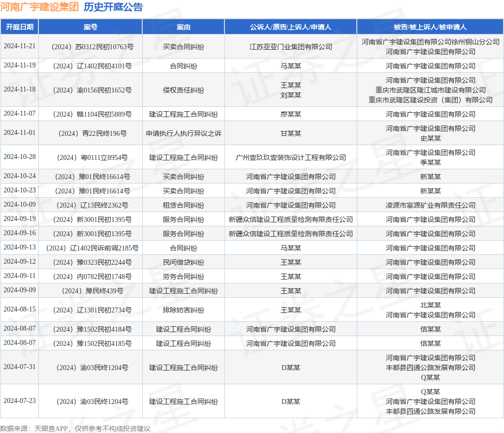This screenshot has height=433, width=504.
Task: Click defendant 北某某
Action: tap(430, 305)
